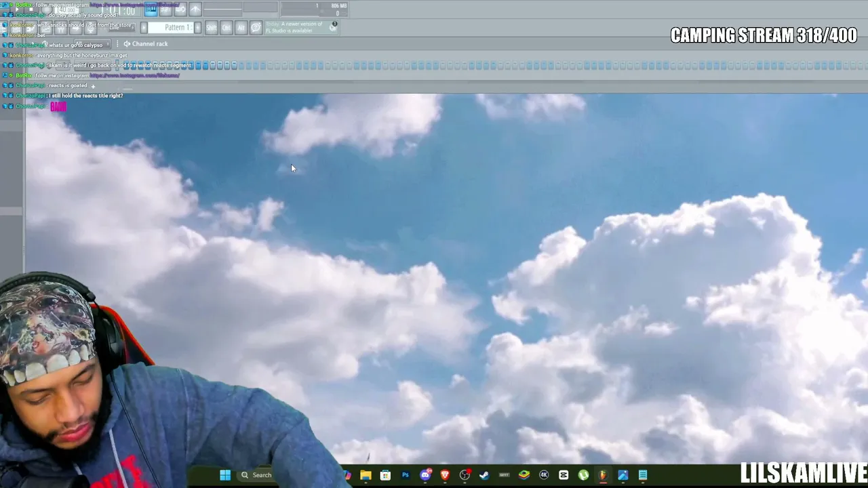Click the Channel rack title
The width and height of the screenshot is (868, 488).
150,44
